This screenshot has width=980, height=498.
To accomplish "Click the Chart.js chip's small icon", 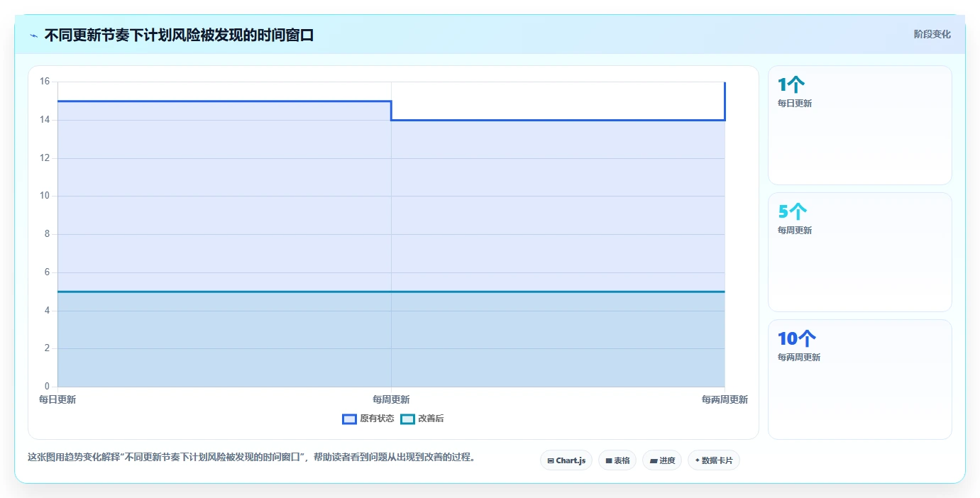I will point(551,461).
